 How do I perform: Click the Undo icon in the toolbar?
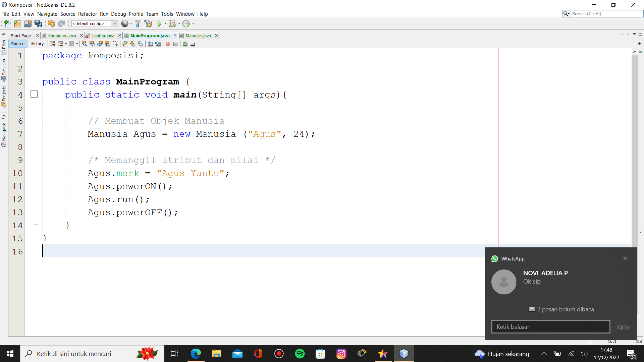50,23
